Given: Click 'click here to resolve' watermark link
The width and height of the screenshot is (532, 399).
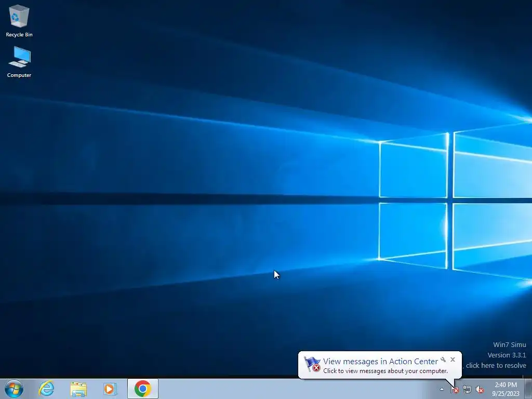Looking at the screenshot, I should click(x=496, y=365).
